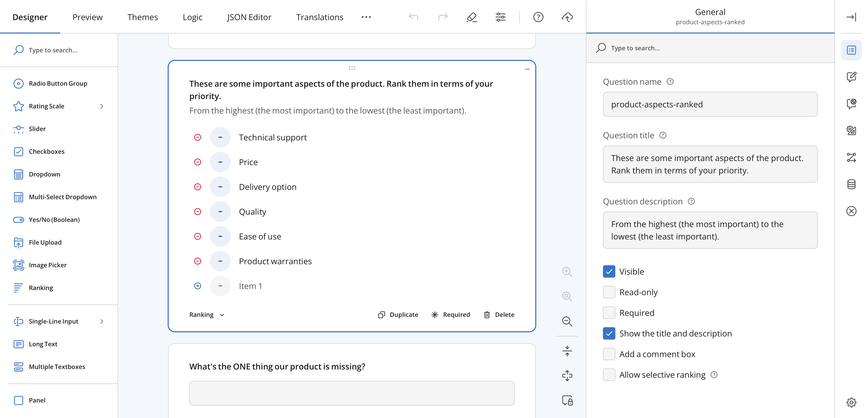Open the Logic tab
This screenshot has width=868, height=418.
point(192,17)
